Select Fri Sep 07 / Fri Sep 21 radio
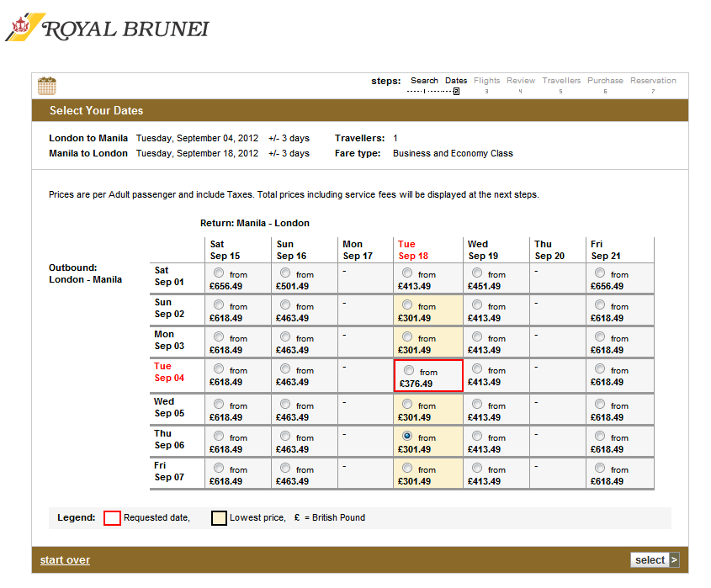The image size is (711, 588). click(600, 468)
